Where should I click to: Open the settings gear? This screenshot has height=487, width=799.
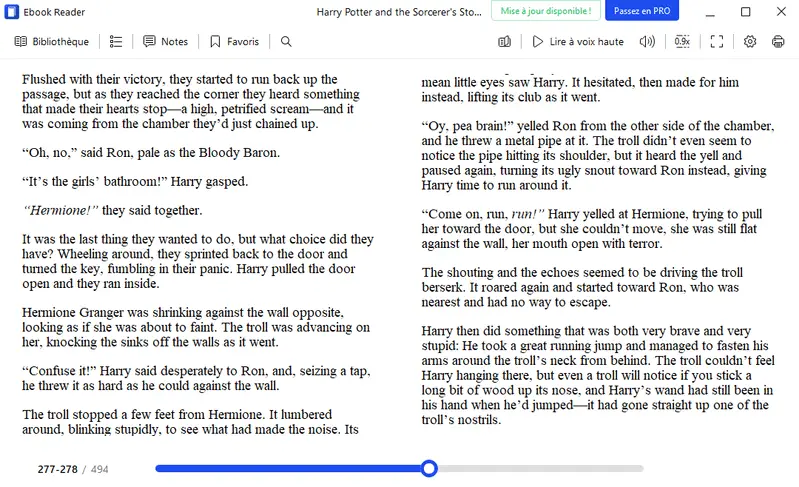[750, 42]
